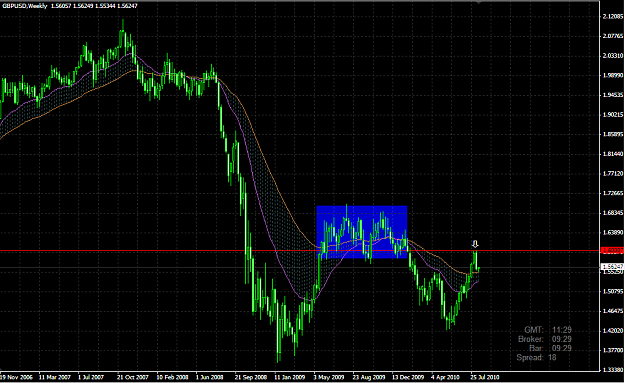
Task: Click the 19 Nov 2006 date label
Action: click(x=16, y=377)
